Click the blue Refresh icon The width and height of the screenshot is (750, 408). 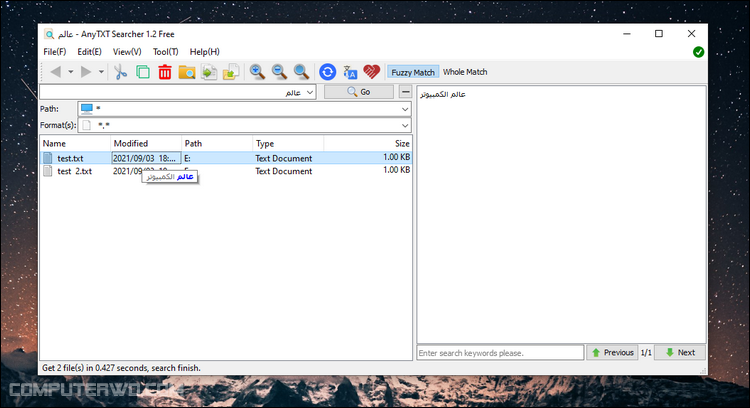point(328,72)
